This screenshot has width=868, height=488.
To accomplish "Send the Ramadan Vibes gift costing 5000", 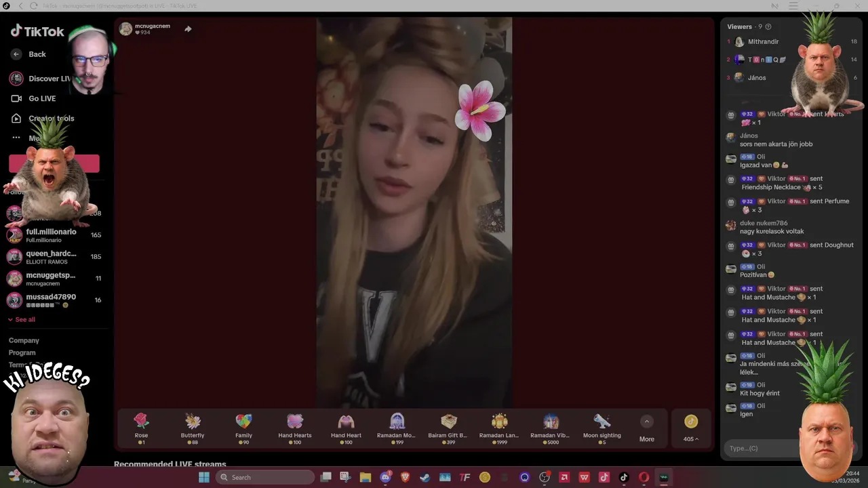I will (550, 428).
